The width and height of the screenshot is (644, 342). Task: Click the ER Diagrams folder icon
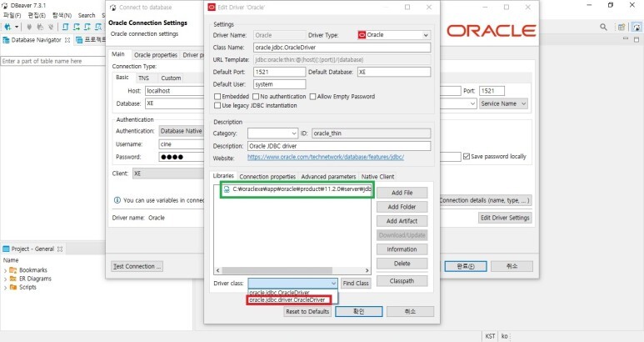(x=13, y=279)
